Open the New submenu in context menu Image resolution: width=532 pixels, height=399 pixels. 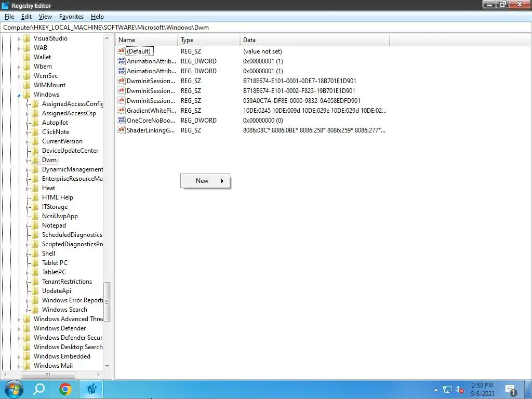205,181
